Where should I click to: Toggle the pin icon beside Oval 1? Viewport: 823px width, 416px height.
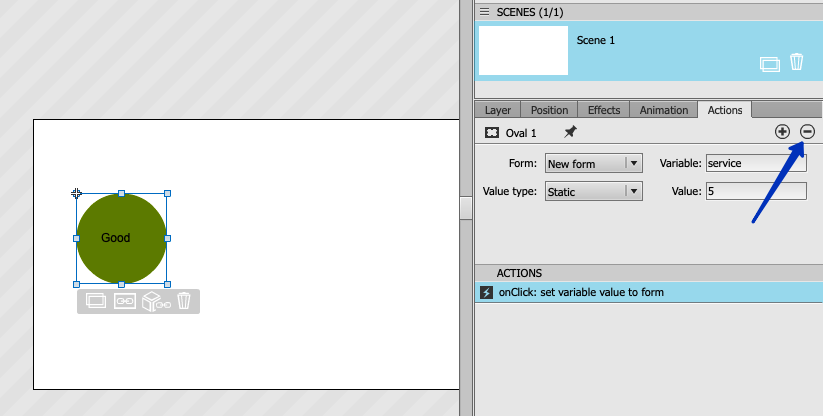coord(570,132)
